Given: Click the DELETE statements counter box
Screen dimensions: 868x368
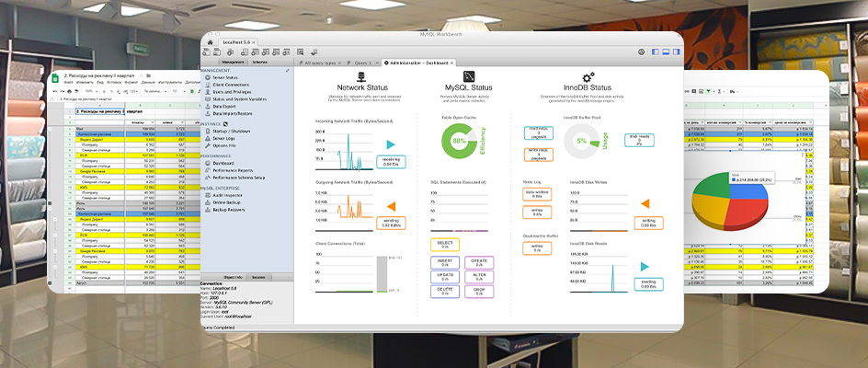Looking at the screenshot, I should (x=444, y=292).
